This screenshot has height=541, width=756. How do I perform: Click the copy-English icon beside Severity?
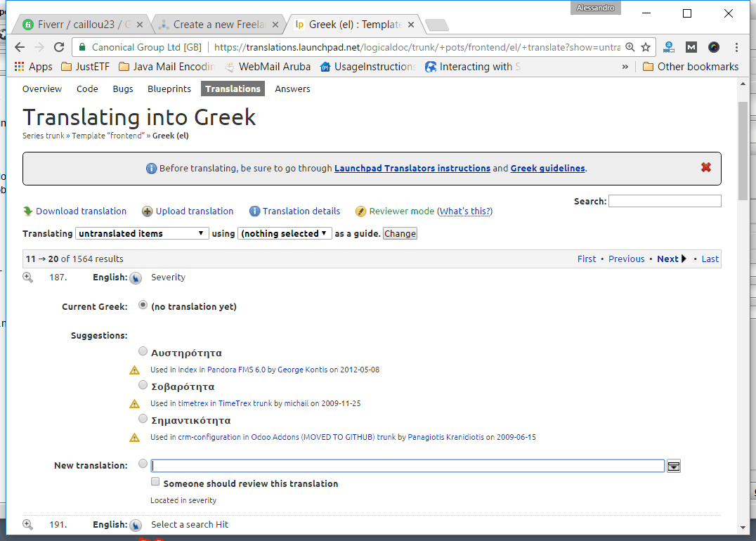click(x=136, y=278)
